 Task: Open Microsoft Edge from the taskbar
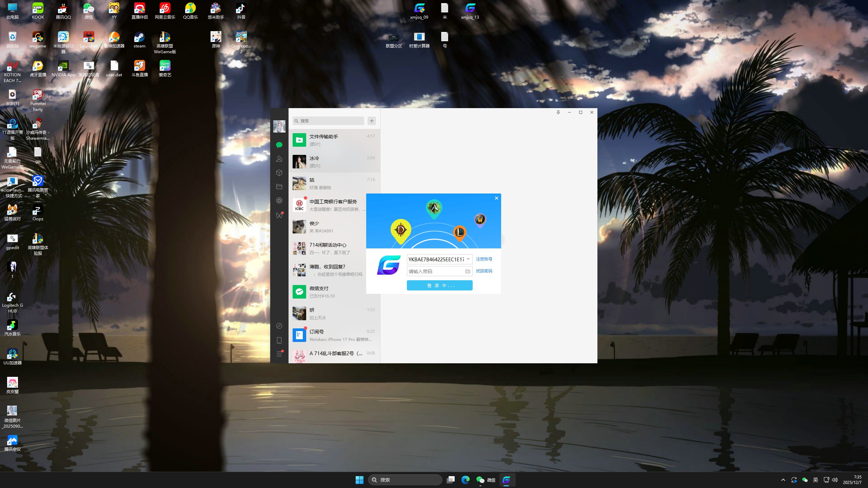[465, 480]
